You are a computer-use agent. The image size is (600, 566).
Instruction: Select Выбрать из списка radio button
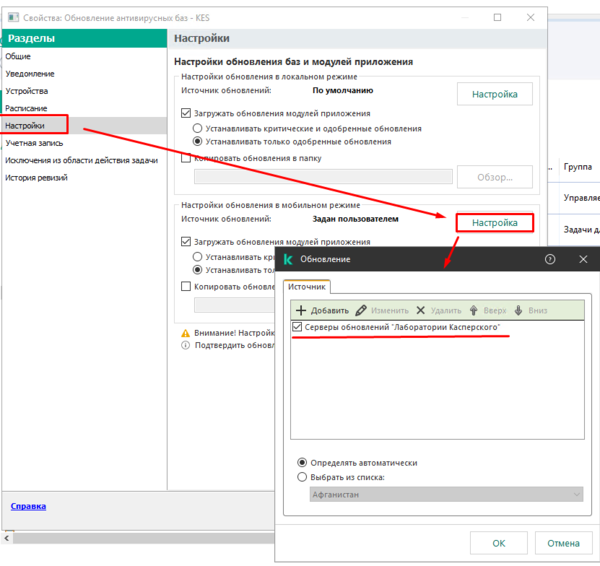pyautogui.click(x=302, y=477)
